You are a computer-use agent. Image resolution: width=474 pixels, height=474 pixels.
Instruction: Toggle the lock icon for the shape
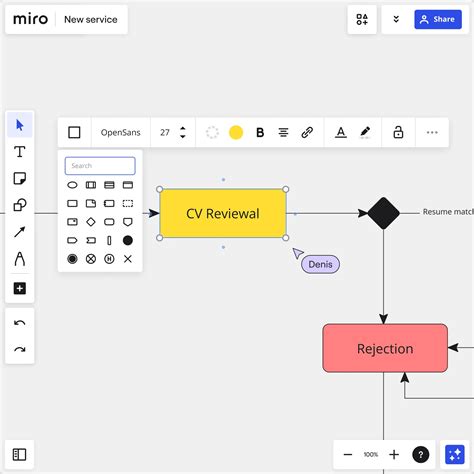pyautogui.click(x=398, y=132)
